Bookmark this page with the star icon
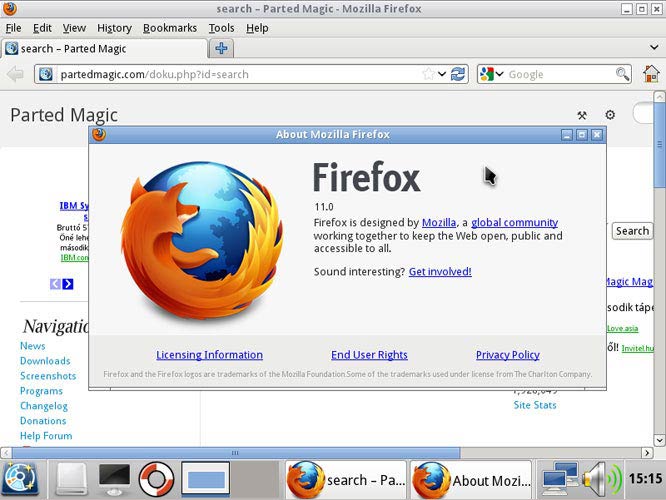The width and height of the screenshot is (666, 500). (x=429, y=74)
